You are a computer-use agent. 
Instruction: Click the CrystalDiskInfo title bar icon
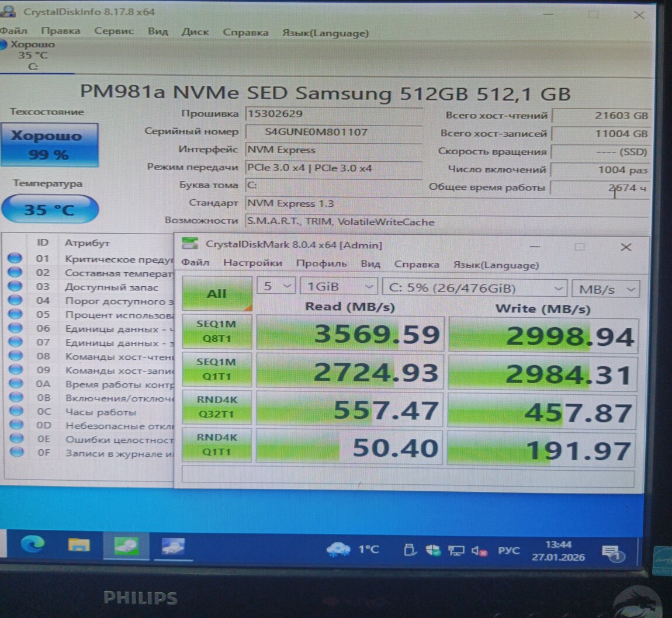pos(8,12)
